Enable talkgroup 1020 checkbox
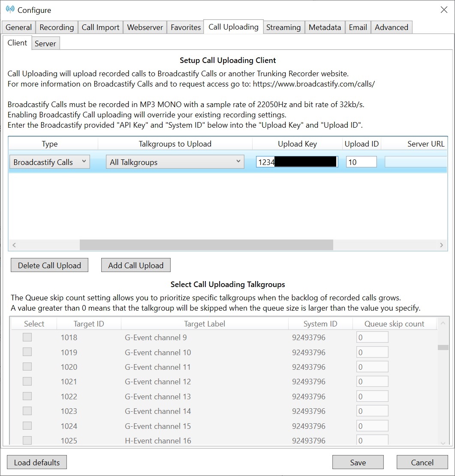Screen dimensions: 455x476 [27, 367]
